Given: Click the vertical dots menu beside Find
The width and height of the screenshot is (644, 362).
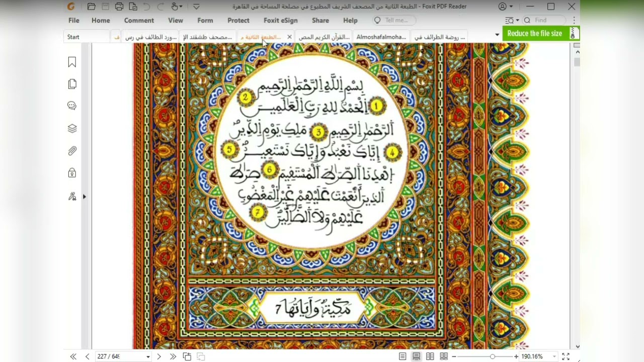Looking at the screenshot, I should 574,20.
